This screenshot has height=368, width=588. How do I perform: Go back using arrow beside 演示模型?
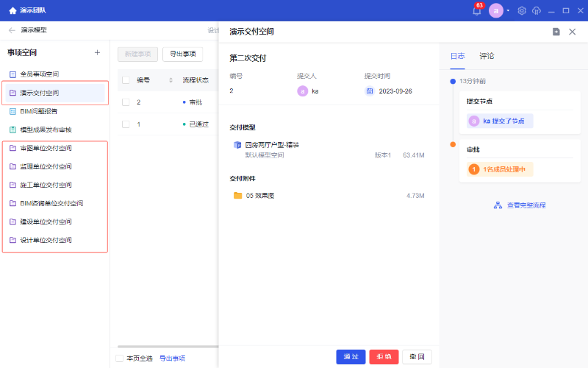tap(11, 30)
